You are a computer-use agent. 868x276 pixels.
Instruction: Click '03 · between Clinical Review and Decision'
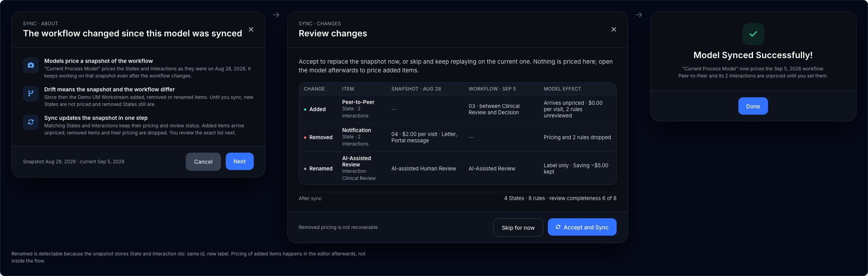pos(494,109)
